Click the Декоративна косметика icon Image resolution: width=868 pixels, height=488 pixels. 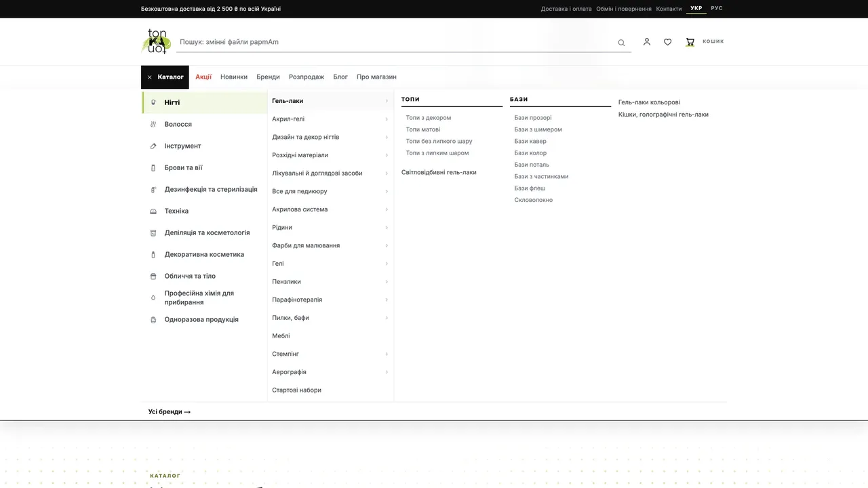pyautogui.click(x=153, y=255)
